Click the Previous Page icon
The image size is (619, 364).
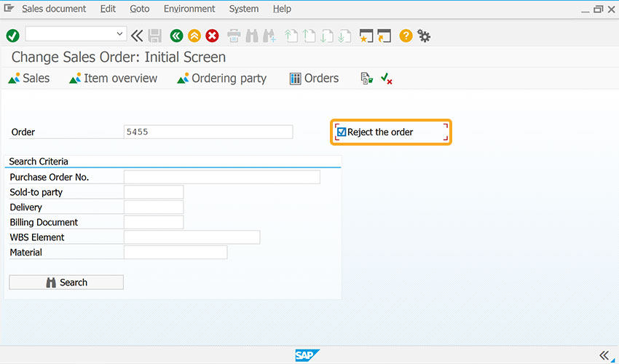pos(309,36)
